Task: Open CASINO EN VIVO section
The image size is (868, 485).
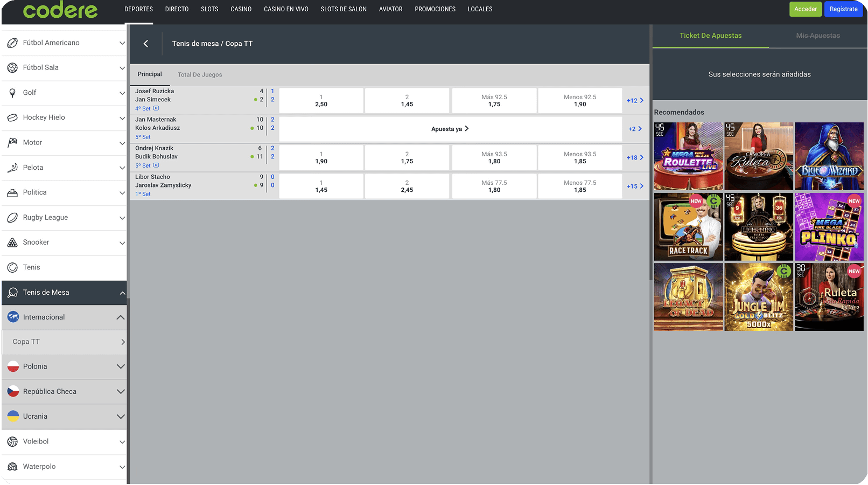Action: [286, 9]
